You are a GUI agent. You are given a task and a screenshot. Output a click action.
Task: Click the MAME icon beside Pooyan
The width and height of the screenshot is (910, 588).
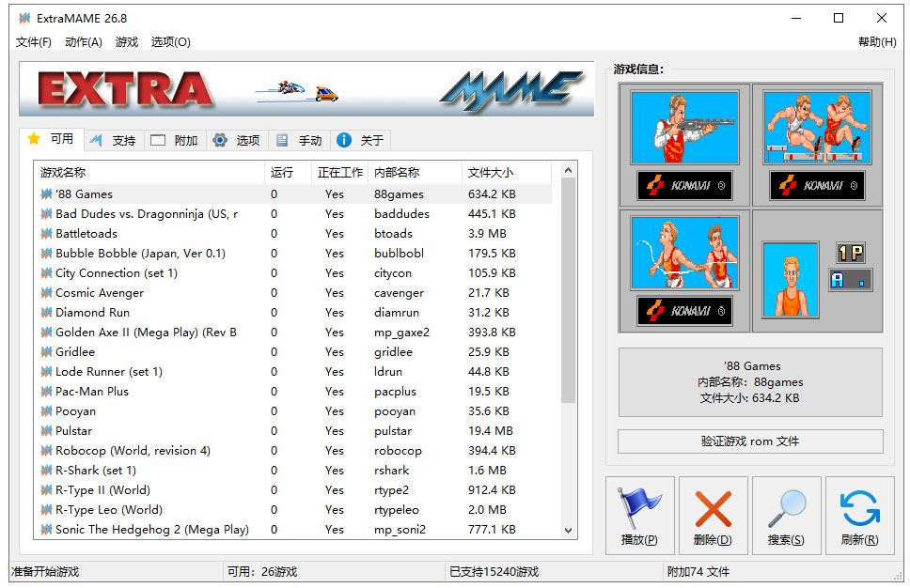(x=46, y=411)
